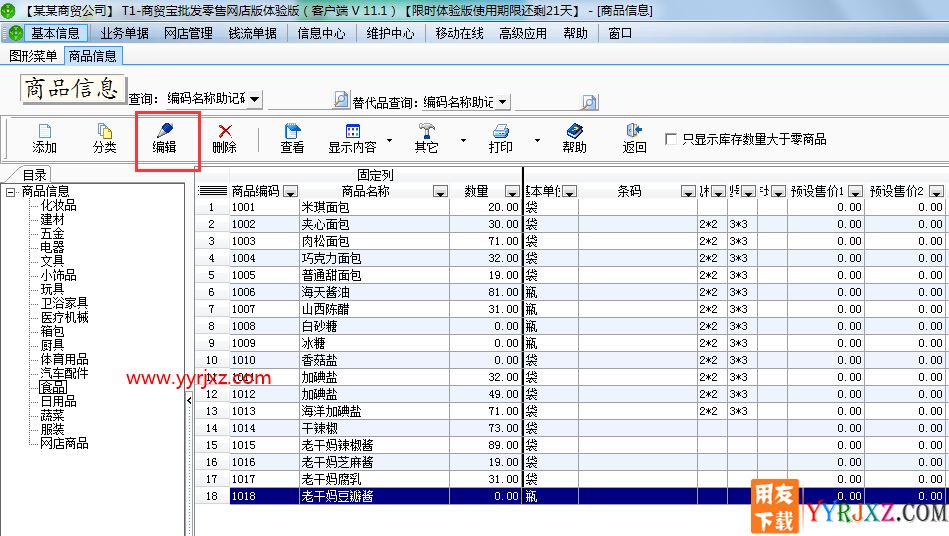The image size is (949, 536).
Task: Open the 数量 column filter dropdown
Action: tap(513, 192)
